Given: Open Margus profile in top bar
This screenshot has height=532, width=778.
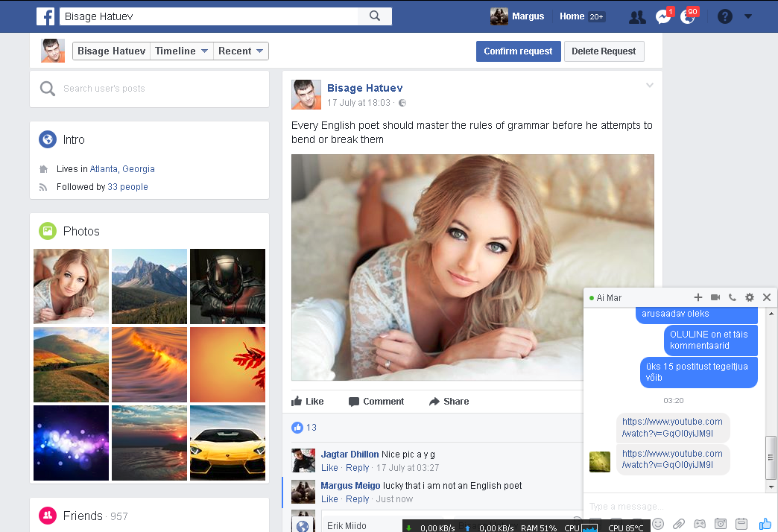Looking at the screenshot, I should click(517, 16).
